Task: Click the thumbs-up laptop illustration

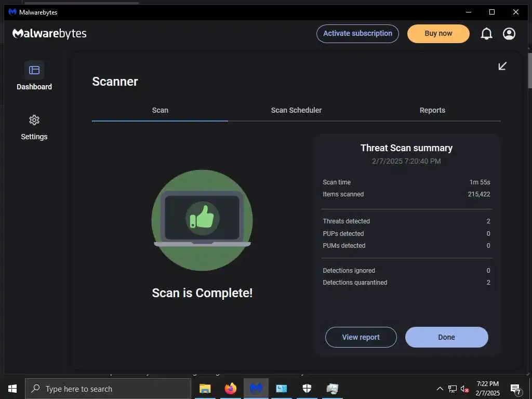Action: (202, 220)
